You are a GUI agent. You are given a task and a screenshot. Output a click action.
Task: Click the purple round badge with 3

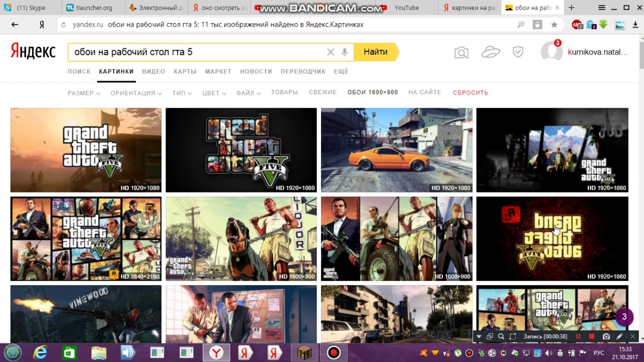[624, 317]
